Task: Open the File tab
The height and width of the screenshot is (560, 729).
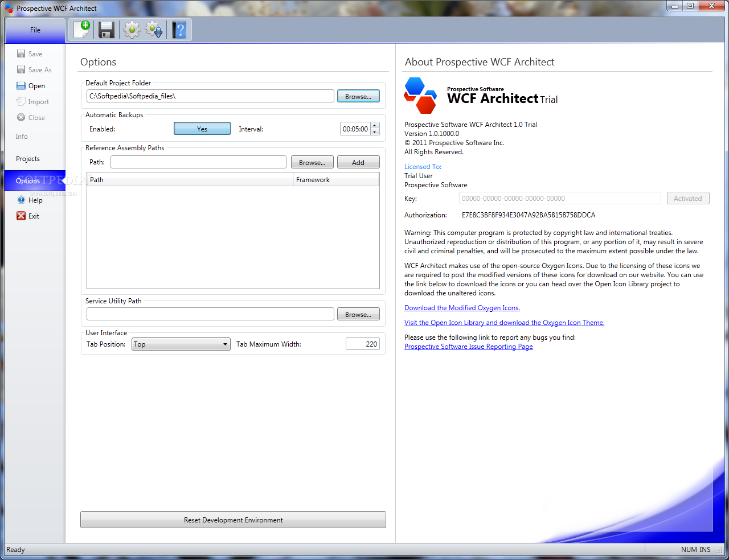Action: pyautogui.click(x=35, y=30)
